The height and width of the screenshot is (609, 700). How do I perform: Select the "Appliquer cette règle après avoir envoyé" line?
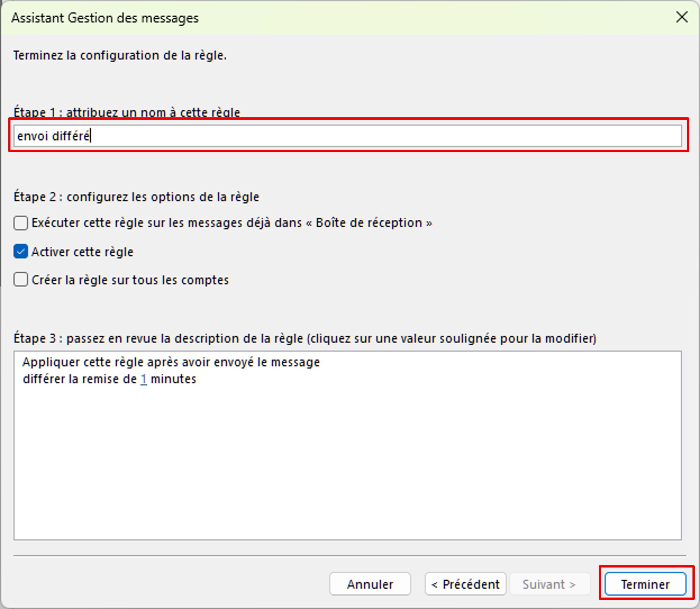tap(171, 362)
